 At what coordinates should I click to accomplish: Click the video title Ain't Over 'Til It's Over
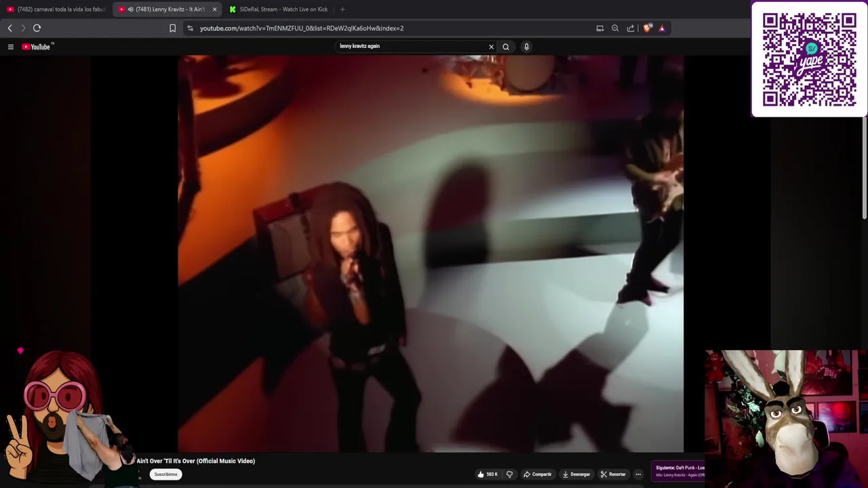pos(195,461)
